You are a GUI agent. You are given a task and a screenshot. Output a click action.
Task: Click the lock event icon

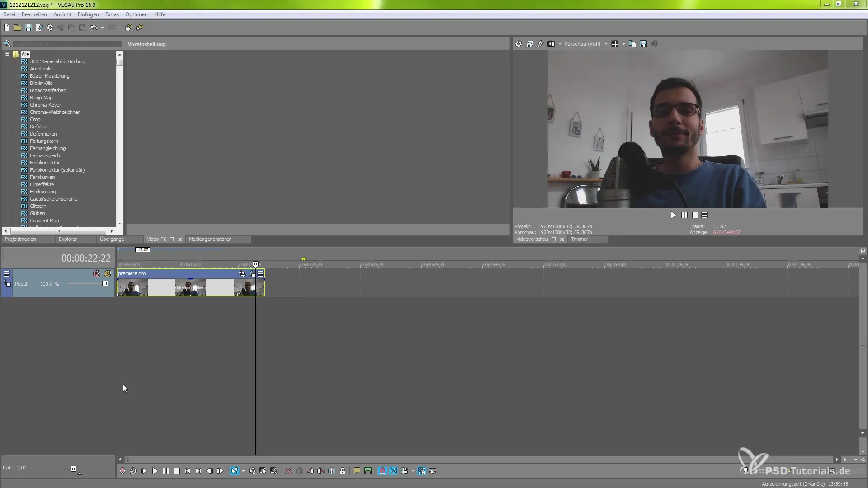point(343,471)
